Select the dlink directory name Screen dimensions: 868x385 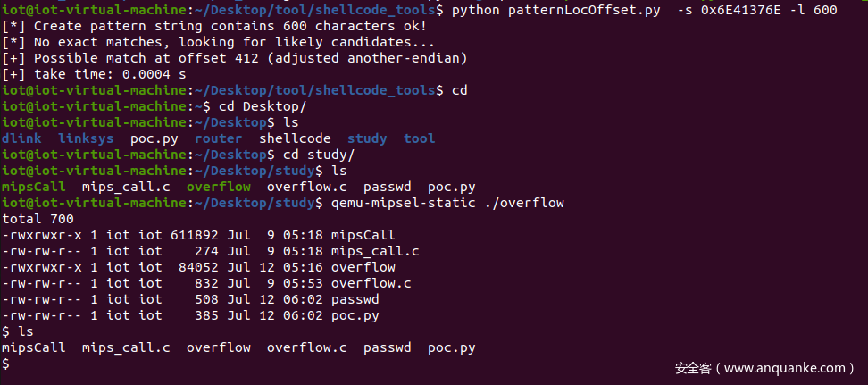21,138
